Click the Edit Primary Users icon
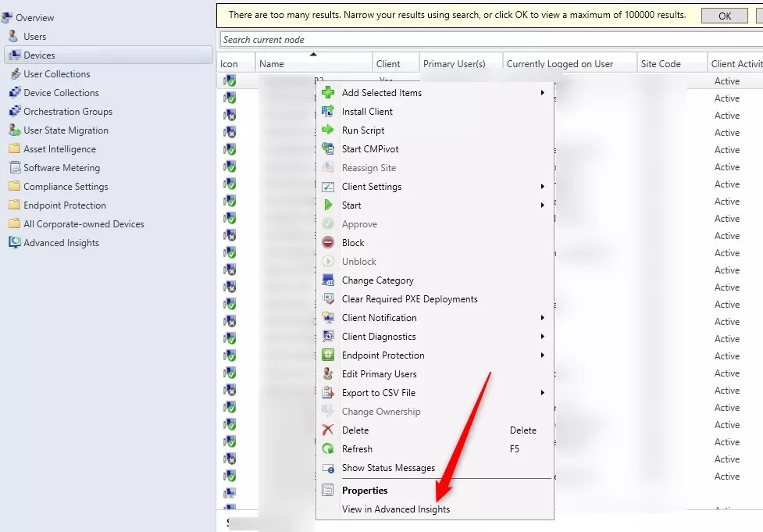Viewport: 763px width, 532px height. point(328,374)
